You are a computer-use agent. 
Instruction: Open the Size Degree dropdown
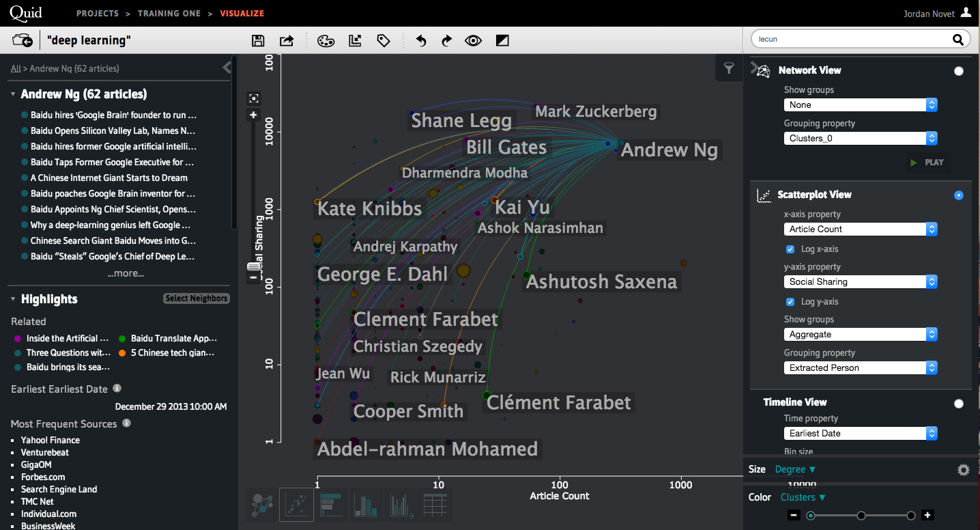pyautogui.click(x=795, y=469)
